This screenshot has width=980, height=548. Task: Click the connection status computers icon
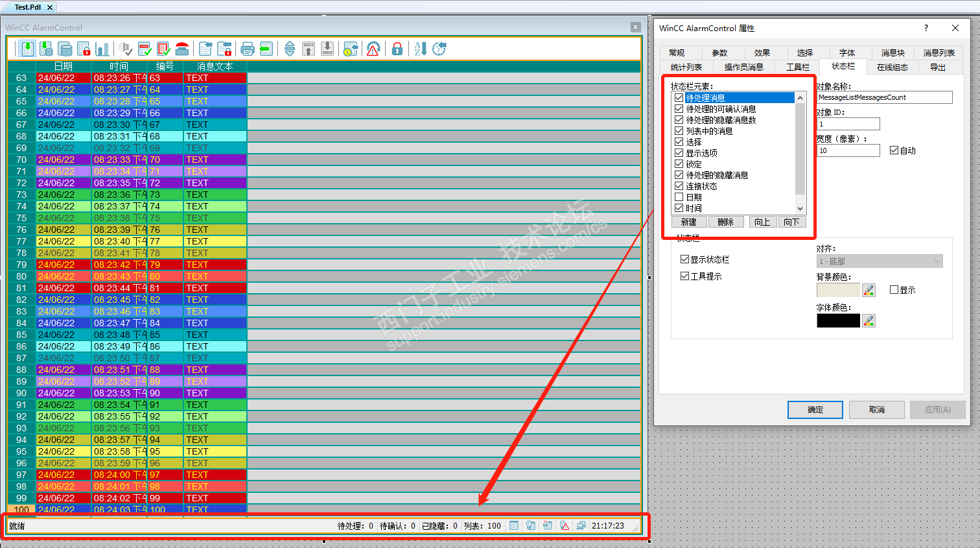point(581,525)
